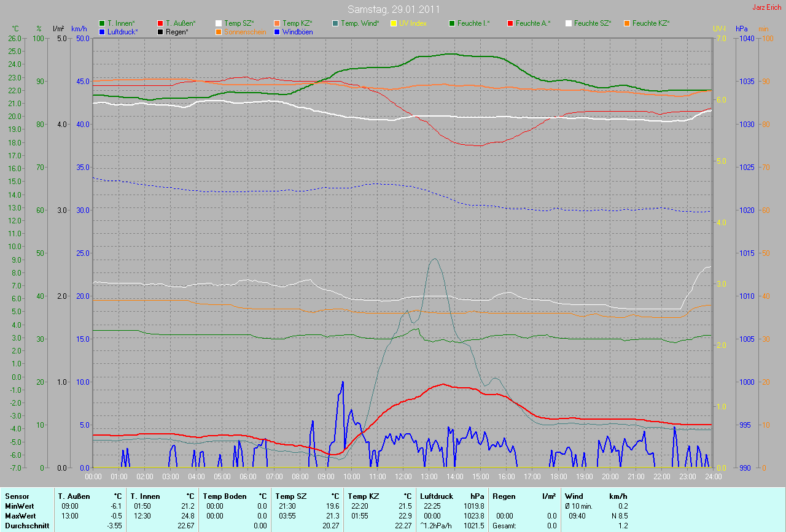Click the white Temp SZ legend square
This screenshot has height=532, width=786.
point(219,23)
